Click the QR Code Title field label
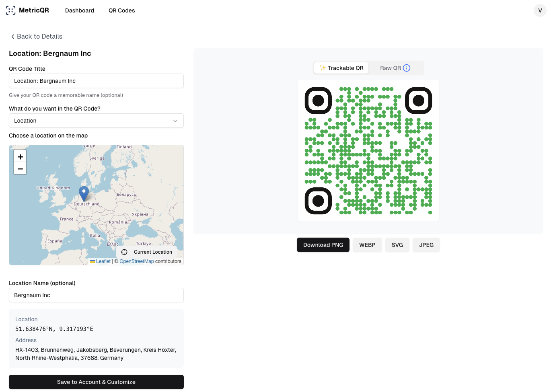 point(27,69)
